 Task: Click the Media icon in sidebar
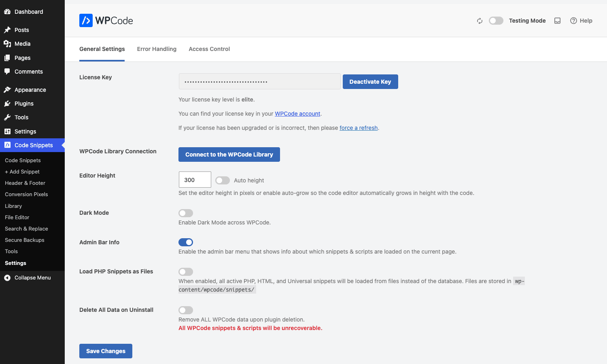pyautogui.click(x=7, y=44)
